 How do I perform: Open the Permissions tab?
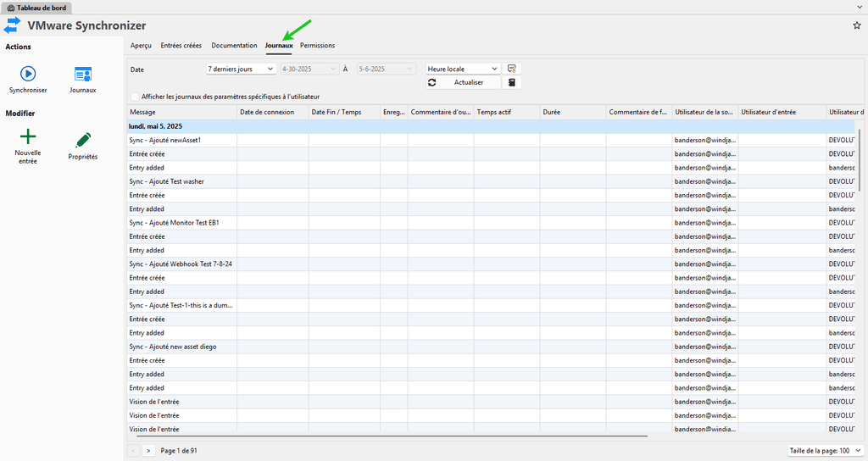[317, 46]
